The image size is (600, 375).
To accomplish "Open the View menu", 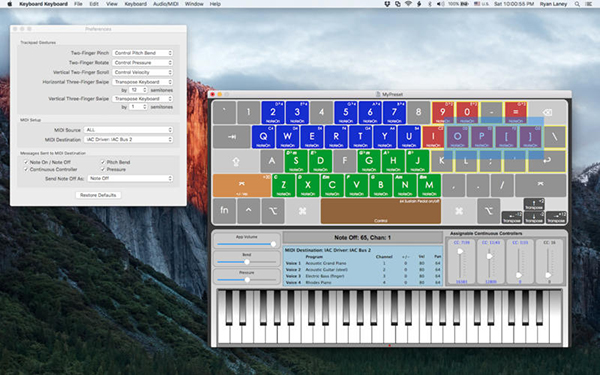I will (x=112, y=4).
